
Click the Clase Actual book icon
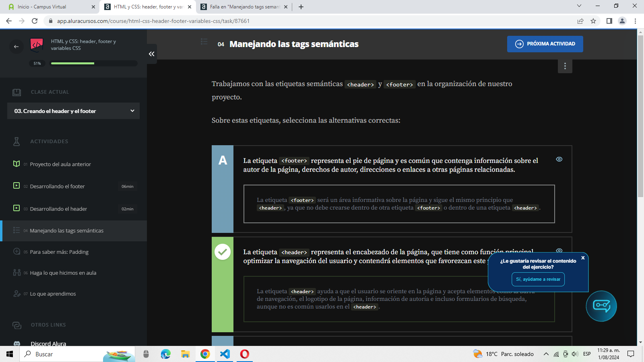[17, 92]
